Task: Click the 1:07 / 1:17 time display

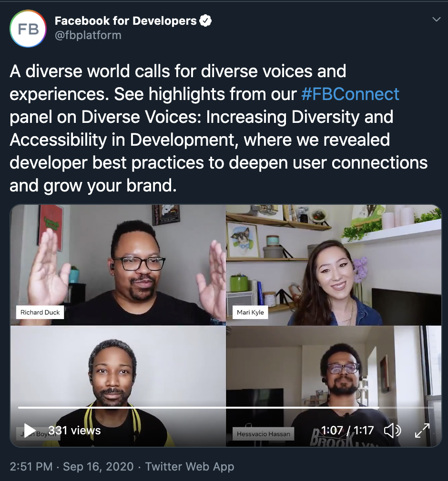Action: point(347,431)
